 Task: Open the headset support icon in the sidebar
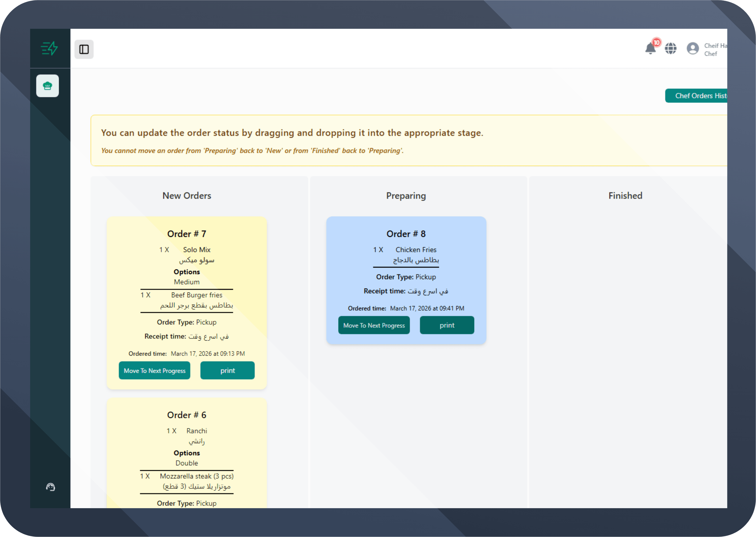(x=50, y=487)
